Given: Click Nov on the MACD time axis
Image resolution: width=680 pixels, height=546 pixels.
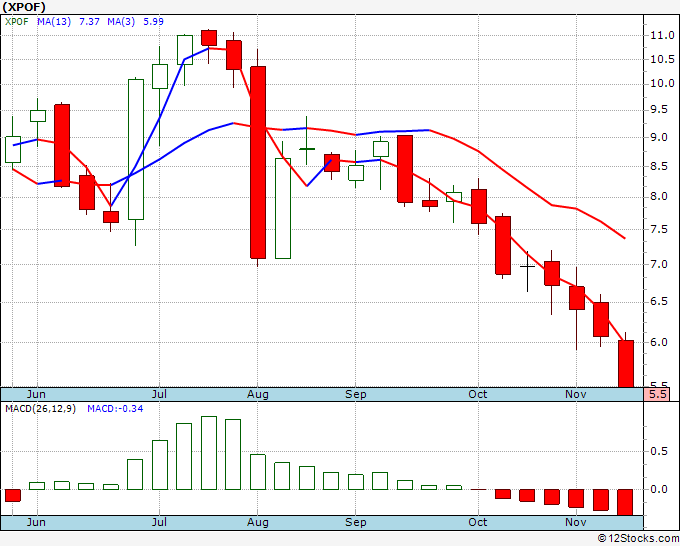Looking at the screenshot, I should (x=575, y=522).
